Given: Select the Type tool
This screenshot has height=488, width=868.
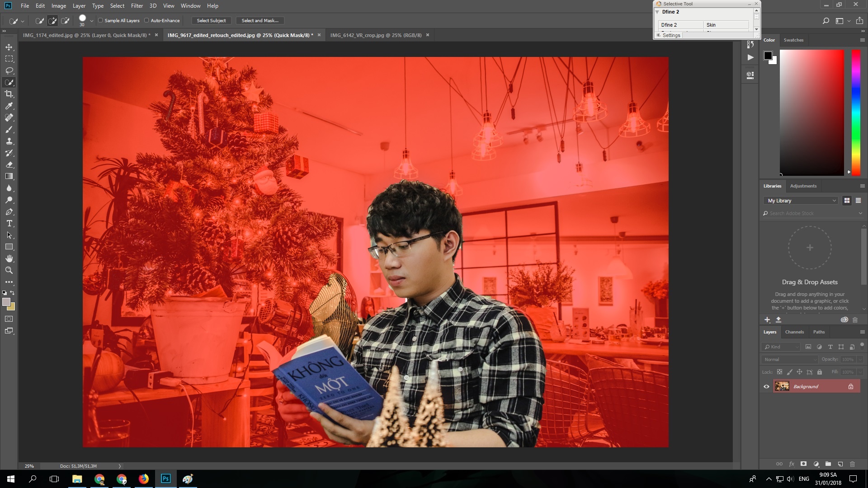Looking at the screenshot, I should [x=9, y=223].
